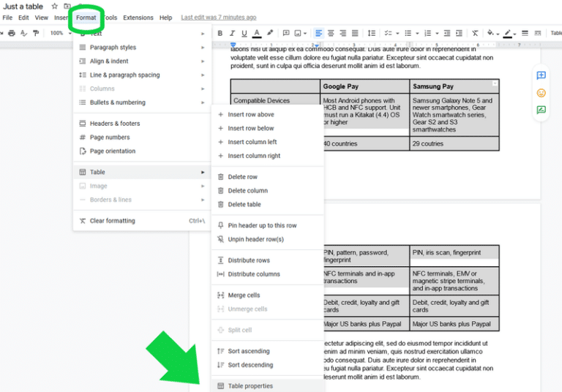
Task: Click the clear formatting toolbar icon
Action: coord(475,34)
